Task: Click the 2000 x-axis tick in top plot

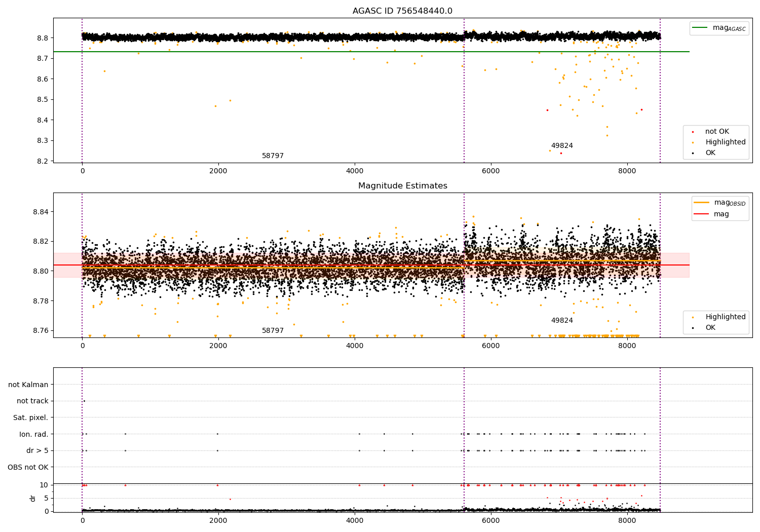Action: [218, 171]
